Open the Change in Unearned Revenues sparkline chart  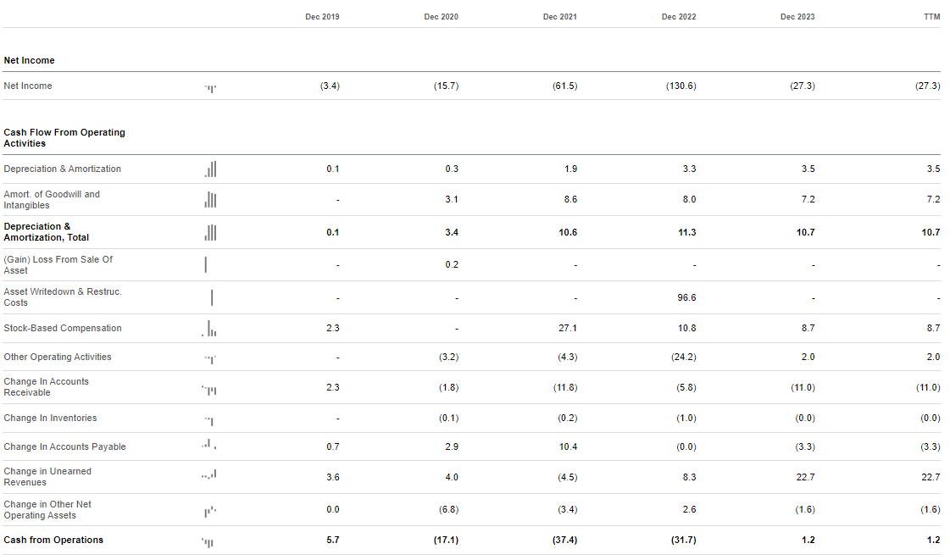[x=210, y=476]
